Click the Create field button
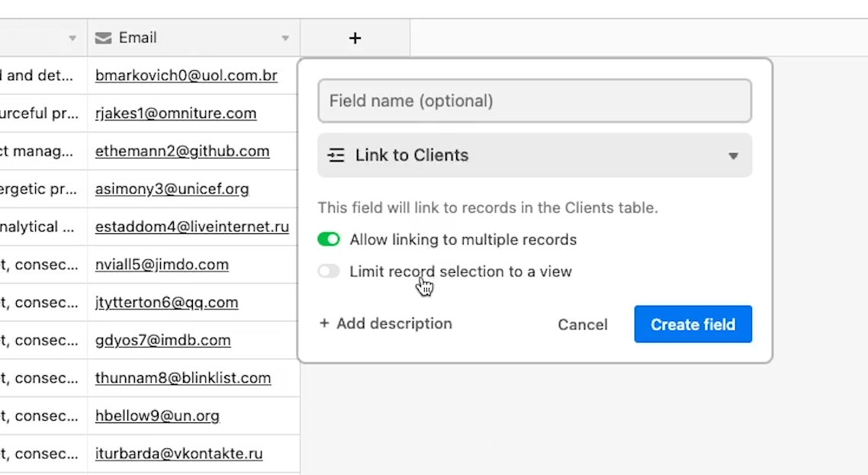 point(693,324)
